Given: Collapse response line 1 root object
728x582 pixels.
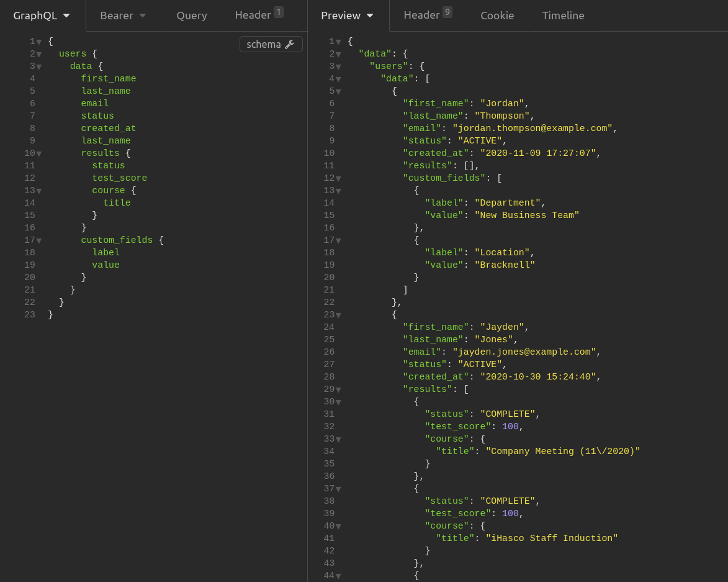Looking at the screenshot, I should pyautogui.click(x=338, y=42).
